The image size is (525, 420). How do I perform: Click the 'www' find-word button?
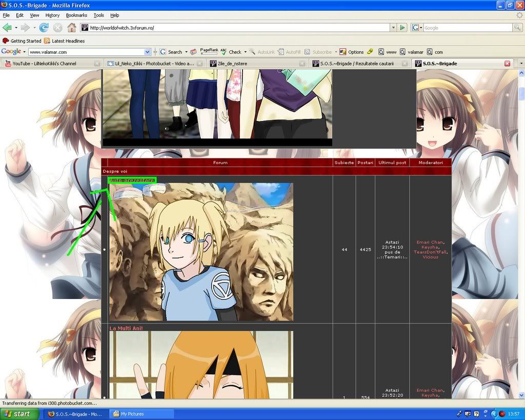(x=388, y=52)
